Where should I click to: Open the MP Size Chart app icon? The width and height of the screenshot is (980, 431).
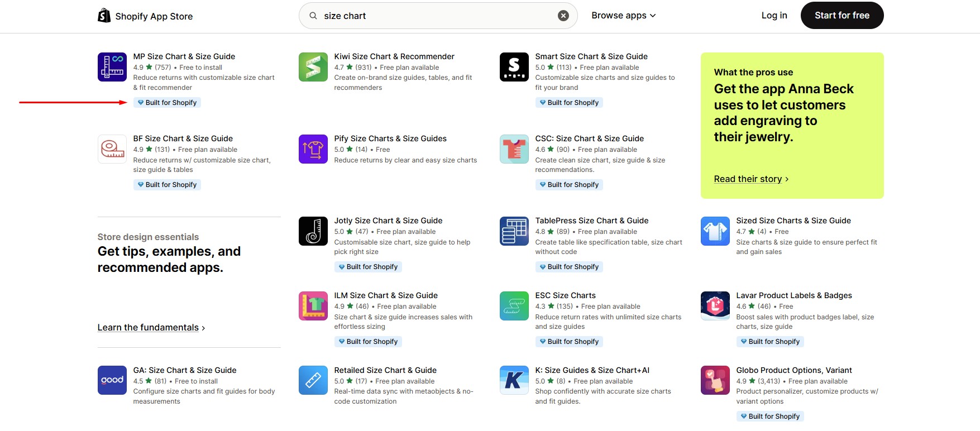click(x=112, y=67)
